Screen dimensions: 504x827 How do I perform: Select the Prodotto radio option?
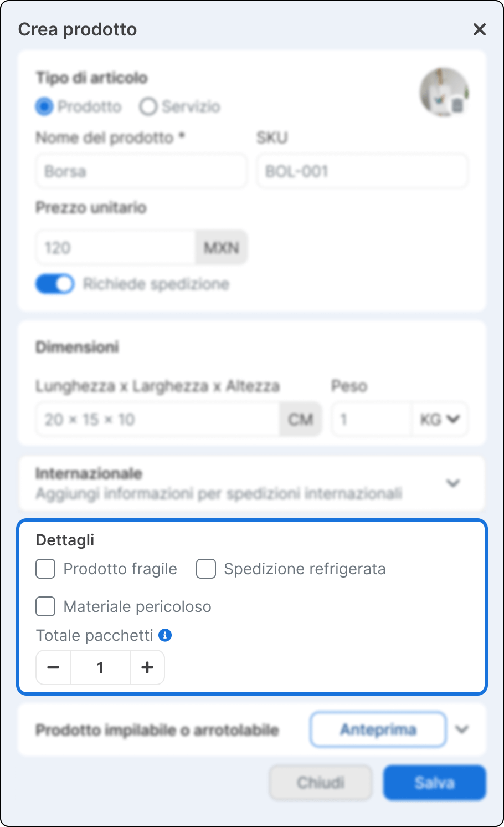(44, 106)
